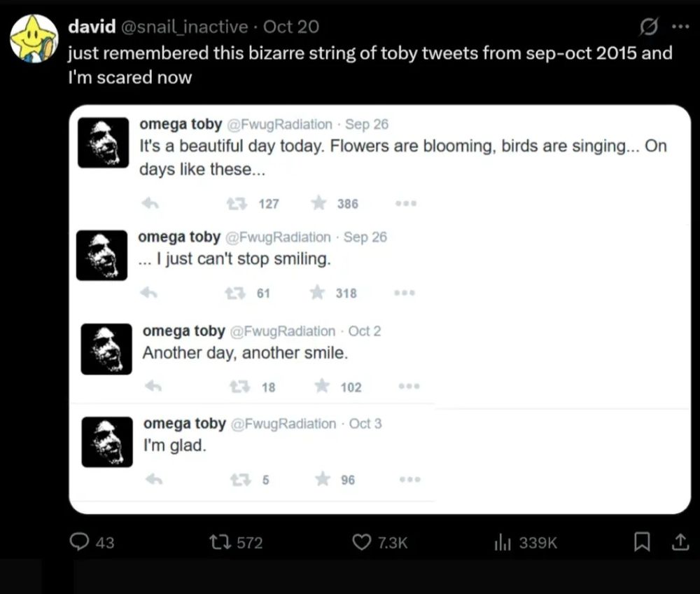Share david's post via share icon
700x594 pixels.
[x=679, y=541]
